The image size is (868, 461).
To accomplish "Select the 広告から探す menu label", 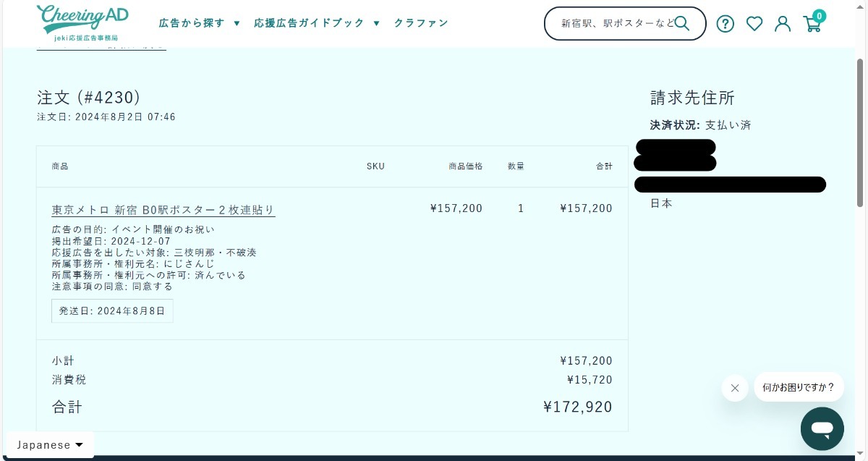I will point(192,23).
